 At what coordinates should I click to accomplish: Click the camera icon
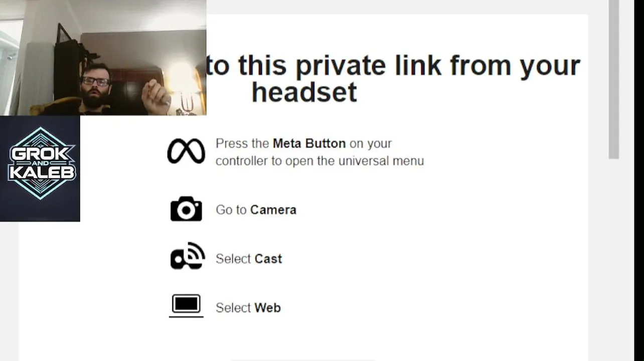(186, 209)
